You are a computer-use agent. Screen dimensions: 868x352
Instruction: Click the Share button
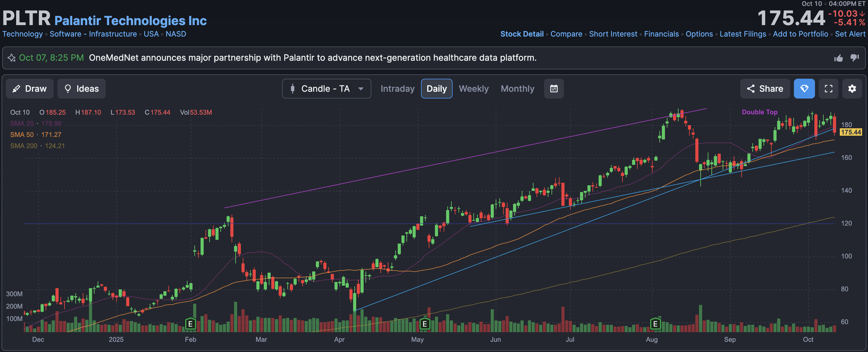(764, 89)
